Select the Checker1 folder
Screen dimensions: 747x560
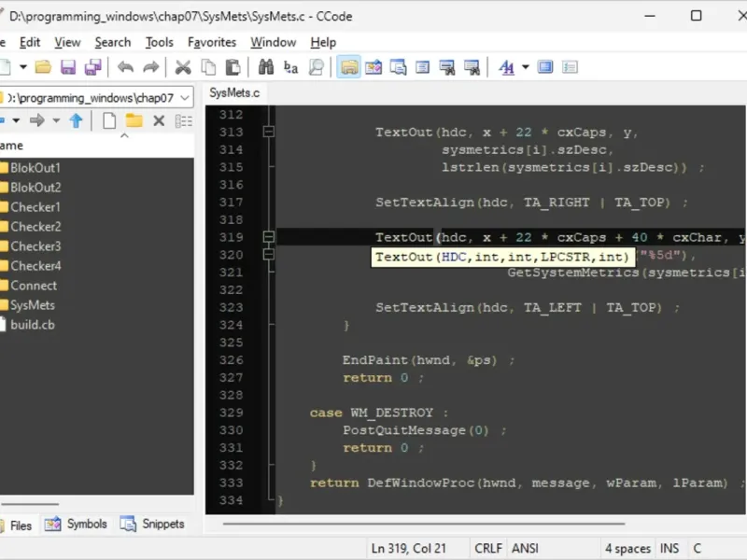(35, 207)
